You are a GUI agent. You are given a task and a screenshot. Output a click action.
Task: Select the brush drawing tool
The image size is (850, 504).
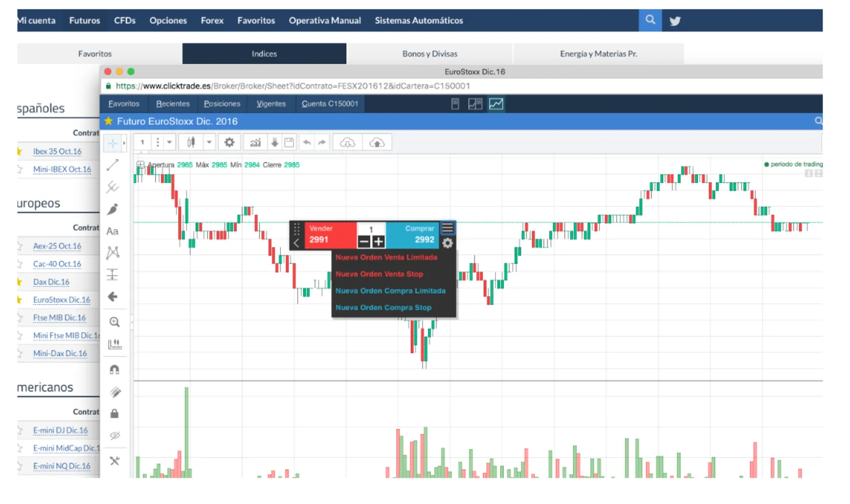[113, 209]
